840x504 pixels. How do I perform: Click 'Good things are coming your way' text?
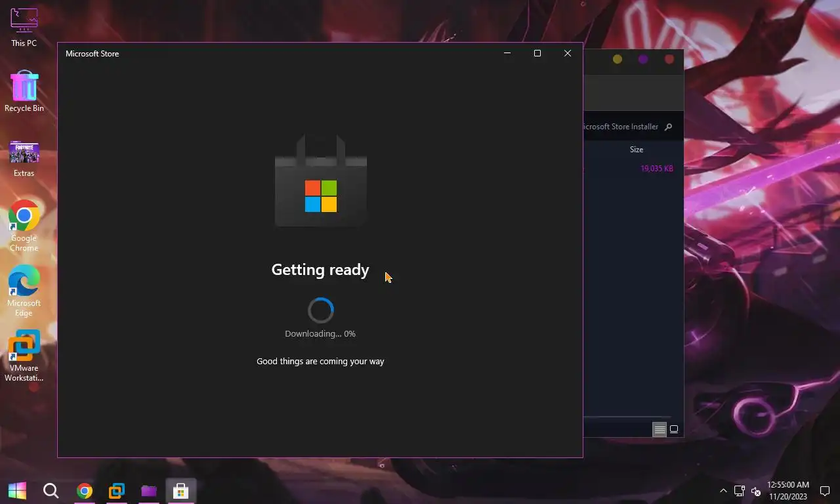point(320,361)
